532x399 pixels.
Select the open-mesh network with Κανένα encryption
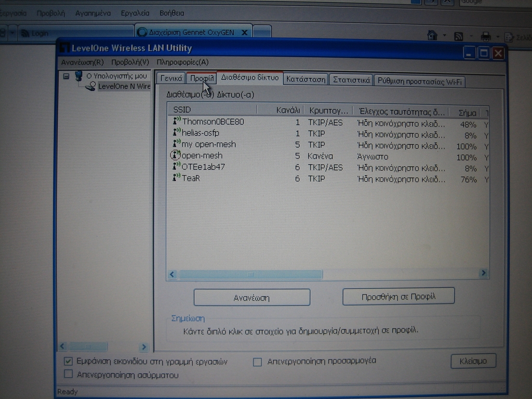pyautogui.click(x=328, y=156)
